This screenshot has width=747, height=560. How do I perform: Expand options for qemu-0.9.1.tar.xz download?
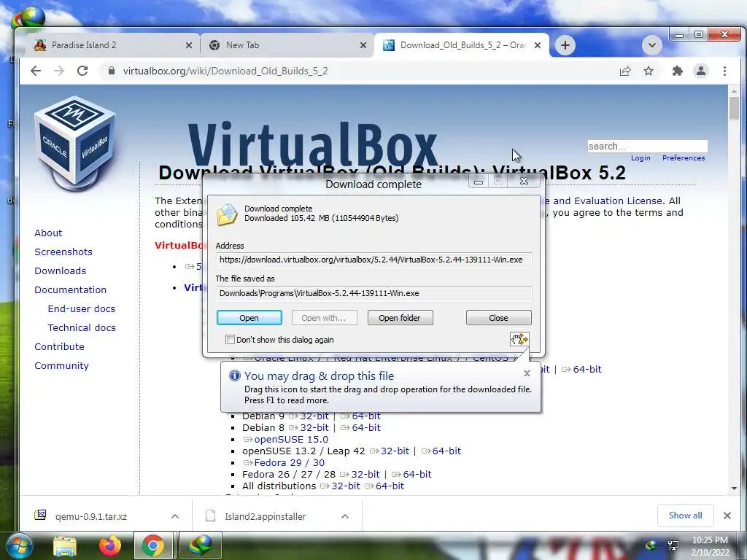[175, 516]
